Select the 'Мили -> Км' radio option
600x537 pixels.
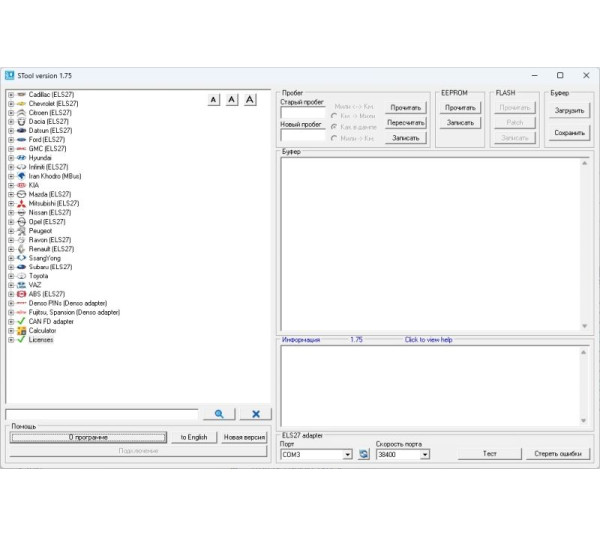pyautogui.click(x=333, y=138)
